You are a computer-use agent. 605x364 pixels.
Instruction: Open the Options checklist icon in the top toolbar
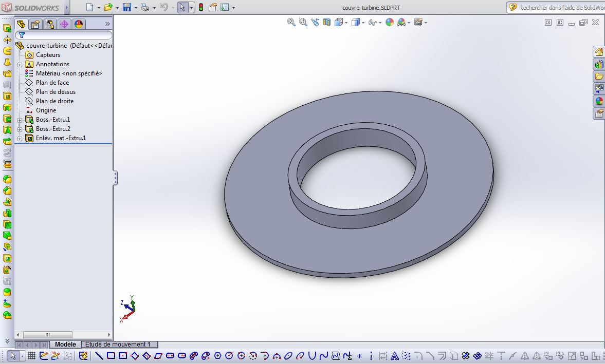click(x=225, y=7)
